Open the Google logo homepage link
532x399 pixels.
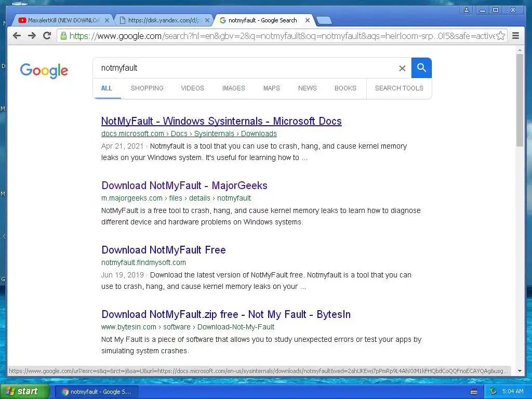44,71
